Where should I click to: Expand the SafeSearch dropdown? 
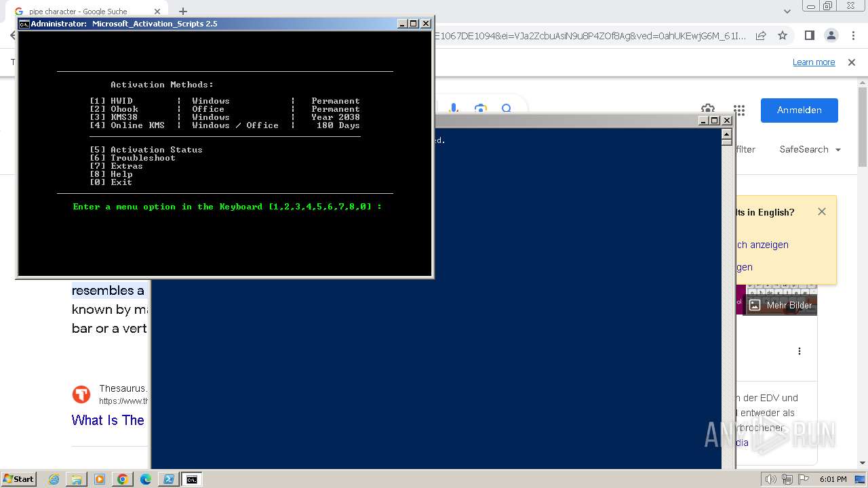(x=810, y=150)
